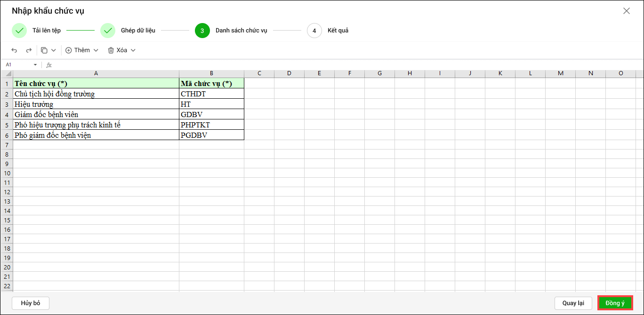Click the Hủy bỏ button

click(31, 303)
